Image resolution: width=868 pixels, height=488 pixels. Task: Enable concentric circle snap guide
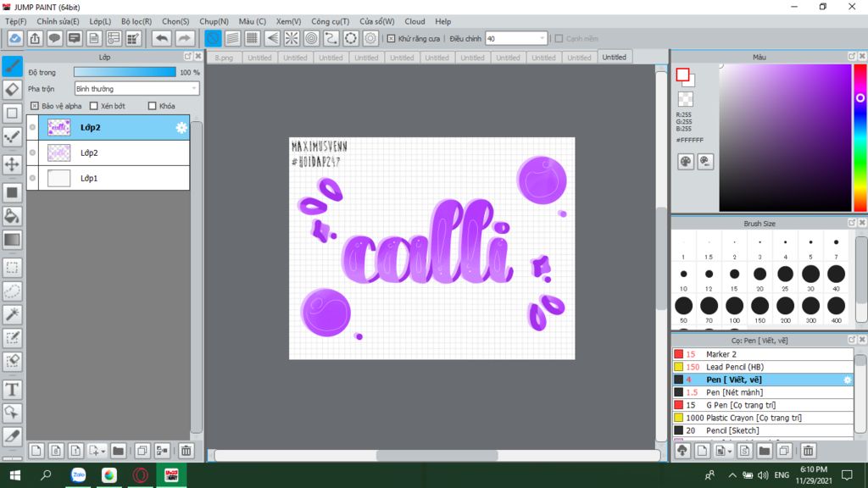click(312, 38)
